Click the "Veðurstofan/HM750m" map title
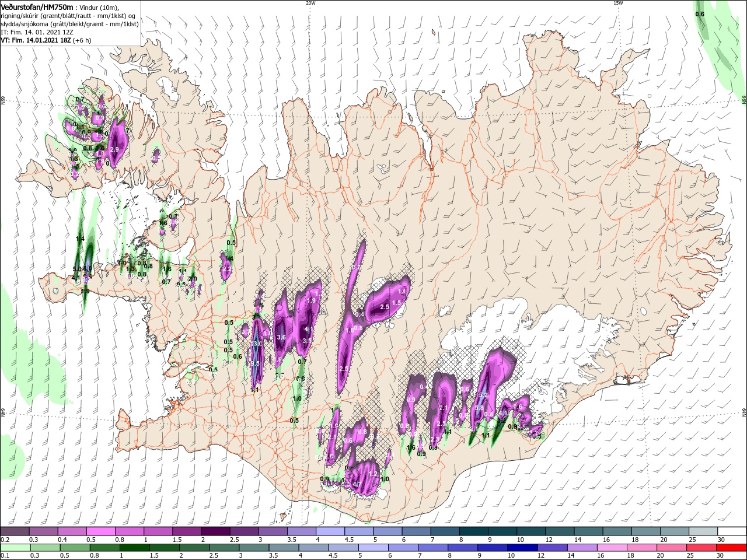Screen dimensions: 747x560 [x=37, y=6]
